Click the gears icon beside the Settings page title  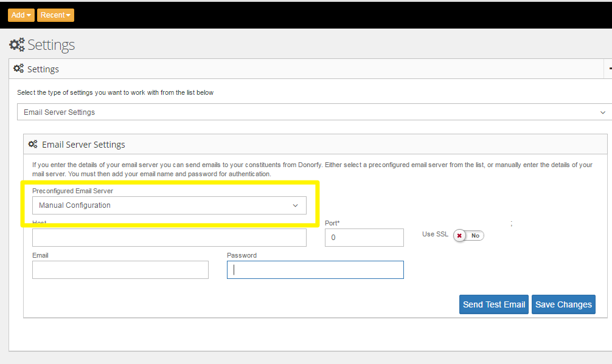tap(17, 44)
